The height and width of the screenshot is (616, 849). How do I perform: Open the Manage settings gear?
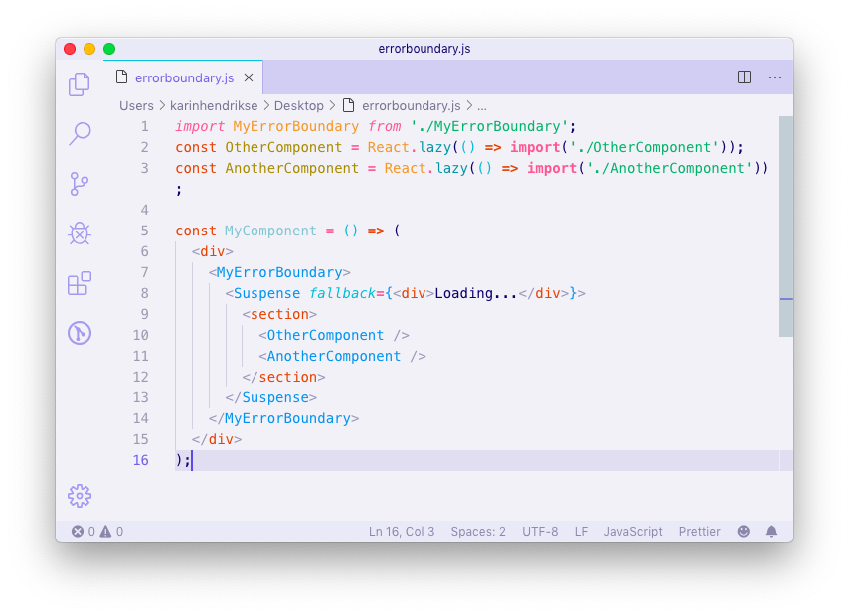[79, 495]
